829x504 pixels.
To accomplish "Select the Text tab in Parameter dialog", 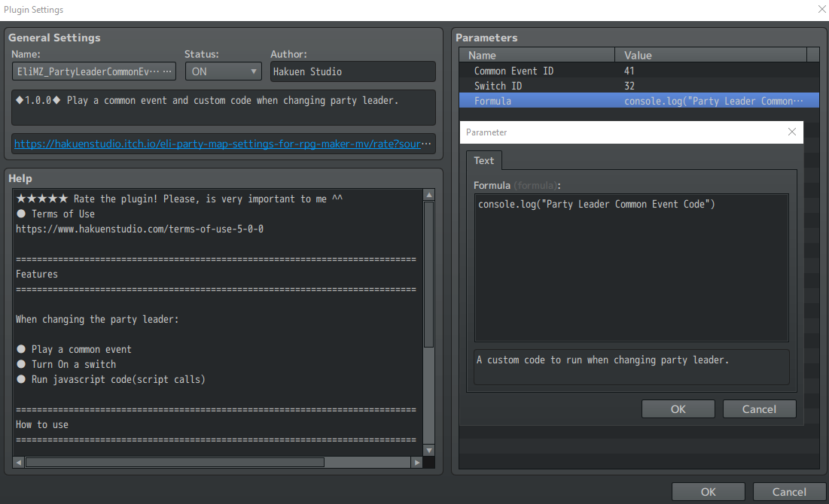I will coord(484,160).
